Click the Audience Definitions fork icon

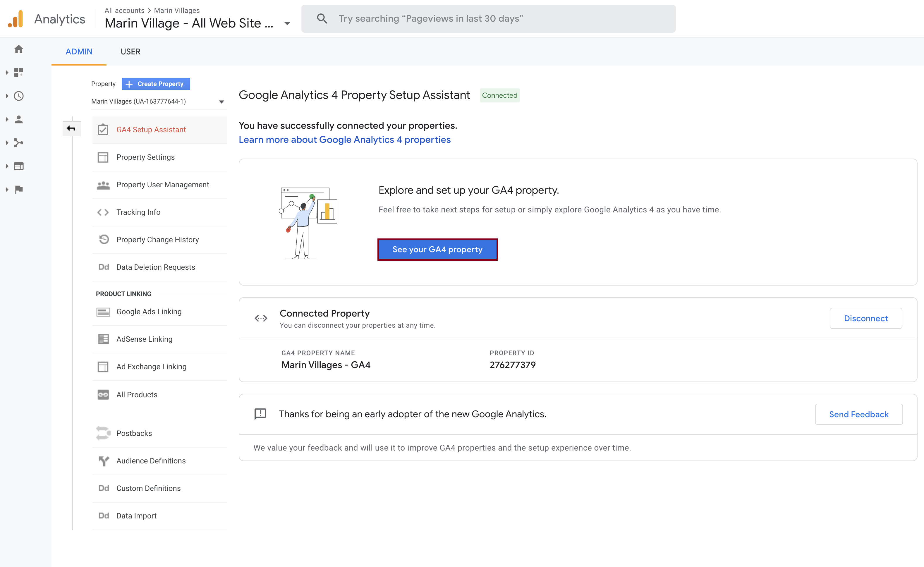tap(104, 461)
